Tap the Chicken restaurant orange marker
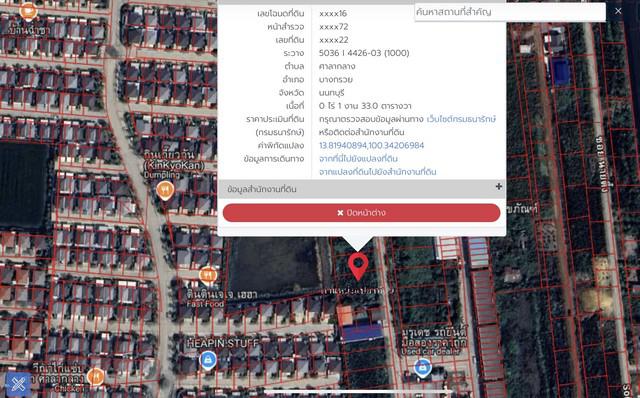The width and height of the screenshot is (640, 398). [x=96, y=376]
